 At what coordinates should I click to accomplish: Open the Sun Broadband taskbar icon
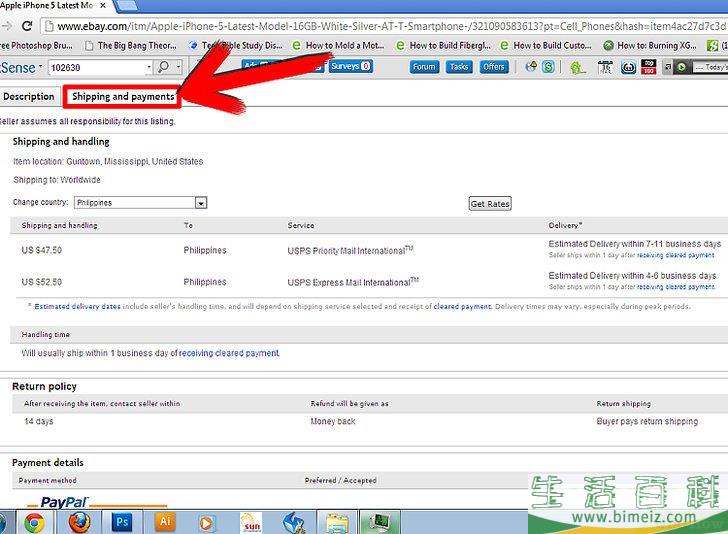251,523
